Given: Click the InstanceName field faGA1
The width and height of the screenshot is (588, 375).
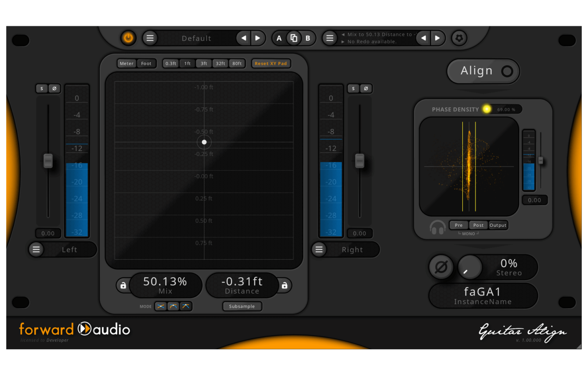Looking at the screenshot, I should 483,295.
